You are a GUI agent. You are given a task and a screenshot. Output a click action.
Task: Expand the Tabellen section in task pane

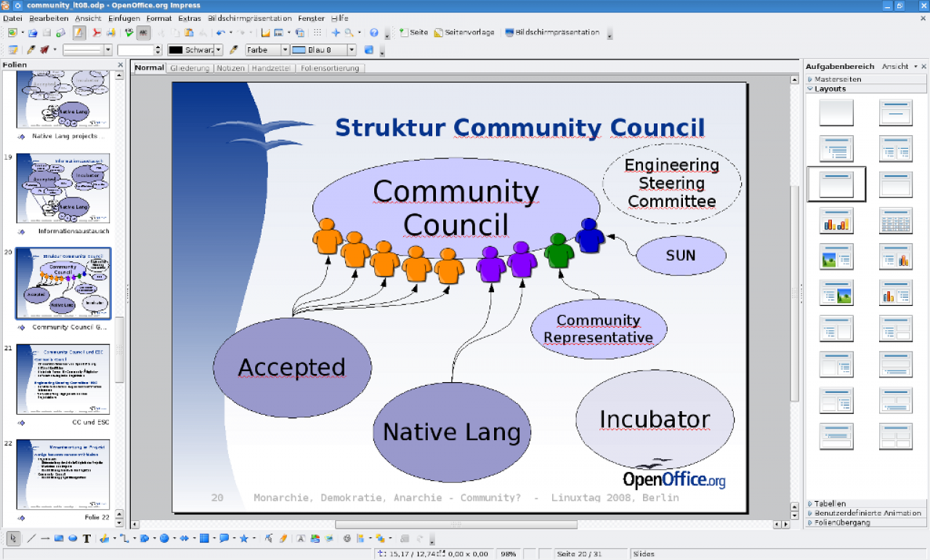pos(829,503)
